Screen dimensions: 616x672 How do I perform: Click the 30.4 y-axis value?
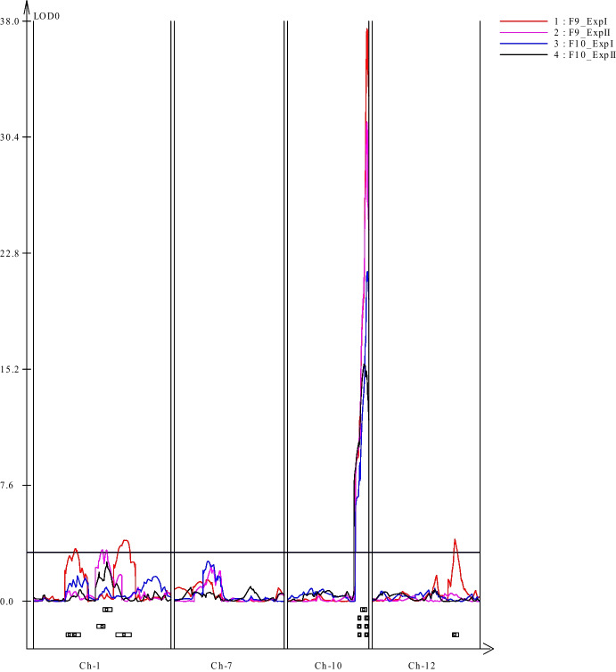[x=10, y=137]
